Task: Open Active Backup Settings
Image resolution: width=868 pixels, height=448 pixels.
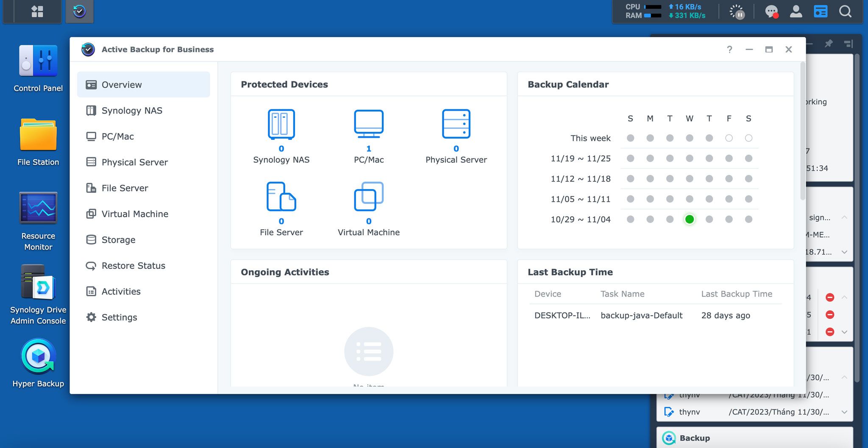Action: pos(143,317)
